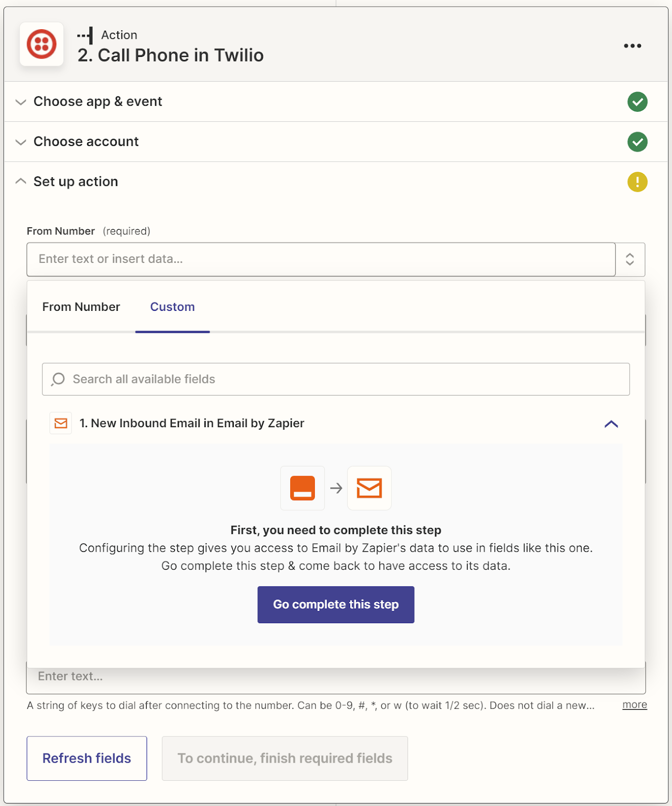Click the large orange envelope icon in the placeholder panel
The width and height of the screenshot is (672, 806).
coord(369,488)
